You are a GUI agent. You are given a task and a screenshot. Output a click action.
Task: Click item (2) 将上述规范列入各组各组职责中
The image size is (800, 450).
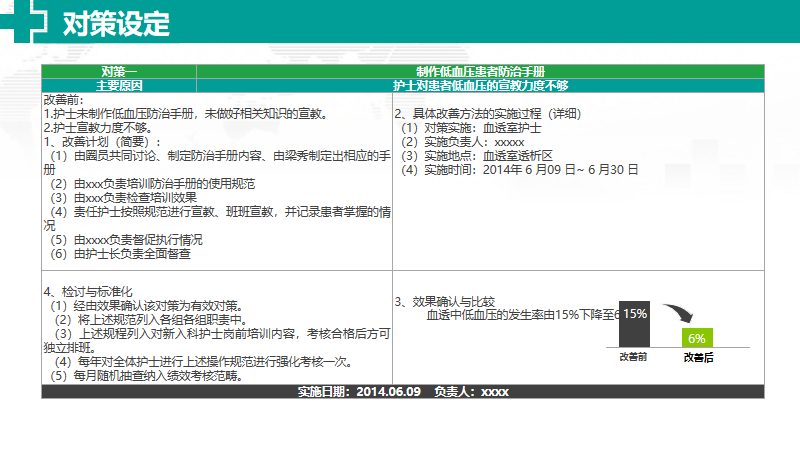152,320
